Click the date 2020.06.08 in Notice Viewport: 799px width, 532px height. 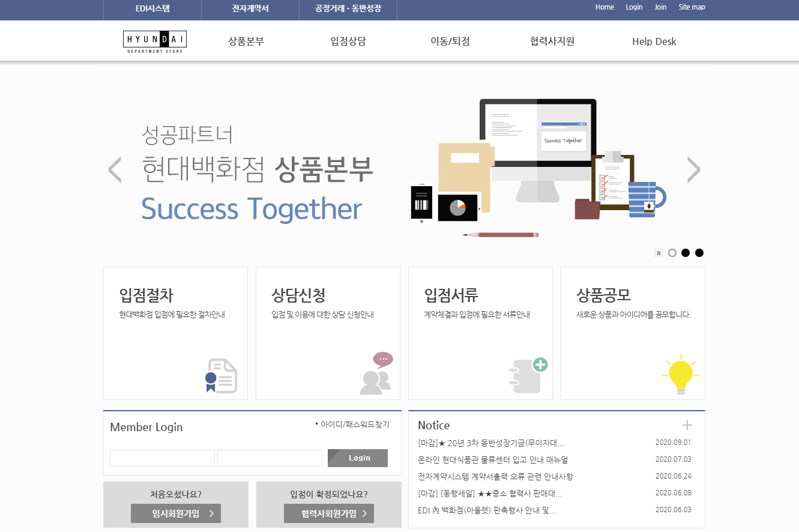click(674, 493)
